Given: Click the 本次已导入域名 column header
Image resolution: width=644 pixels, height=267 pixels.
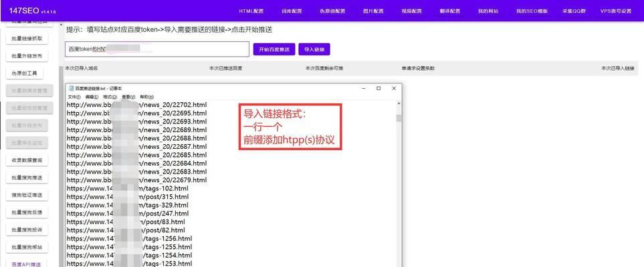Looking at the screenshot, I should (x=82, y=68).
